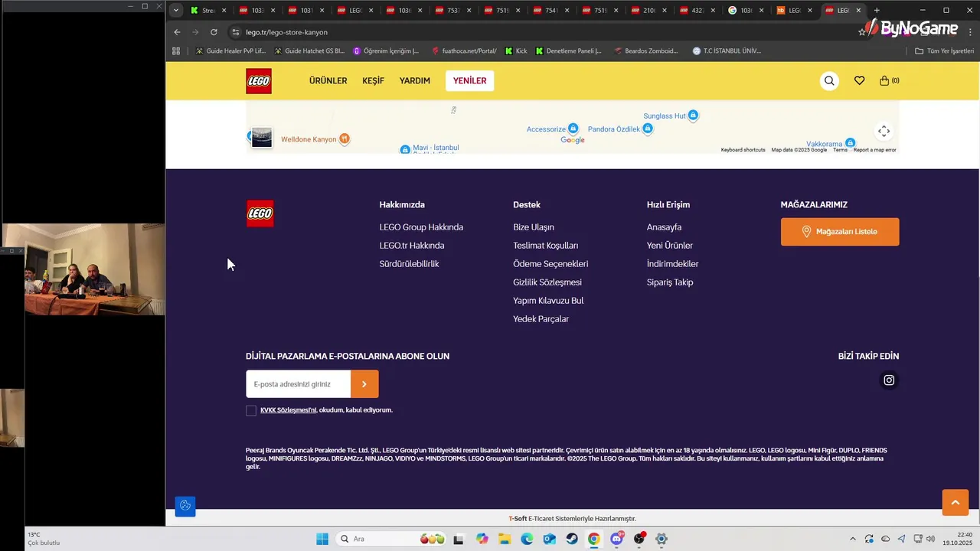
Task: Click the Pandora Özdilek map pin
Action: pos(648,129)
